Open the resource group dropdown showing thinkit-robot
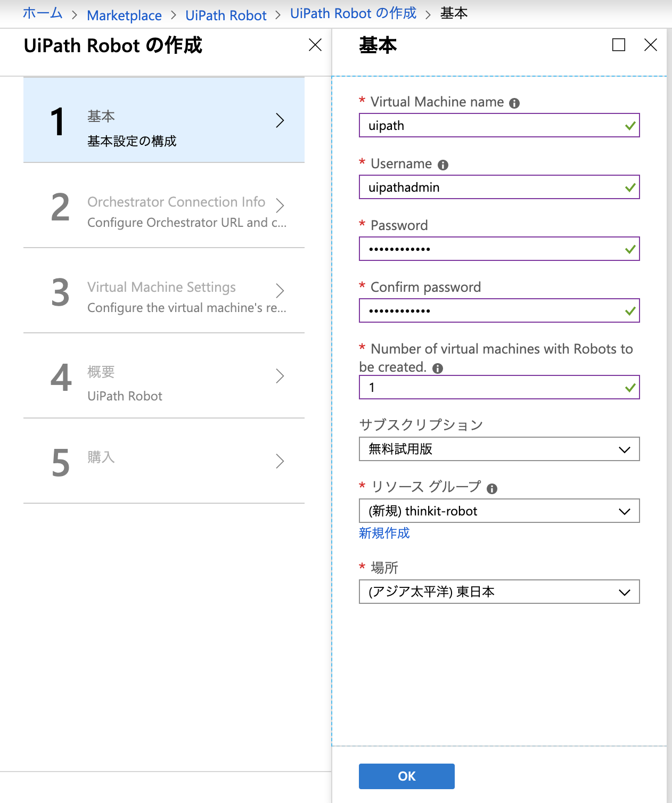The width and height of the screenshot is (672, 803). coord(499,511)
